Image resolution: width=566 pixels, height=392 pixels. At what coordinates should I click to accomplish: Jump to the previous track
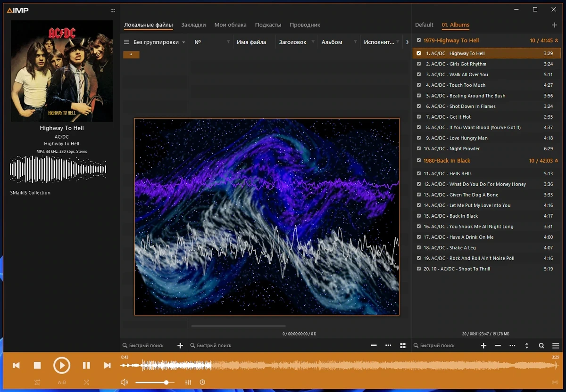coord(17,365)
